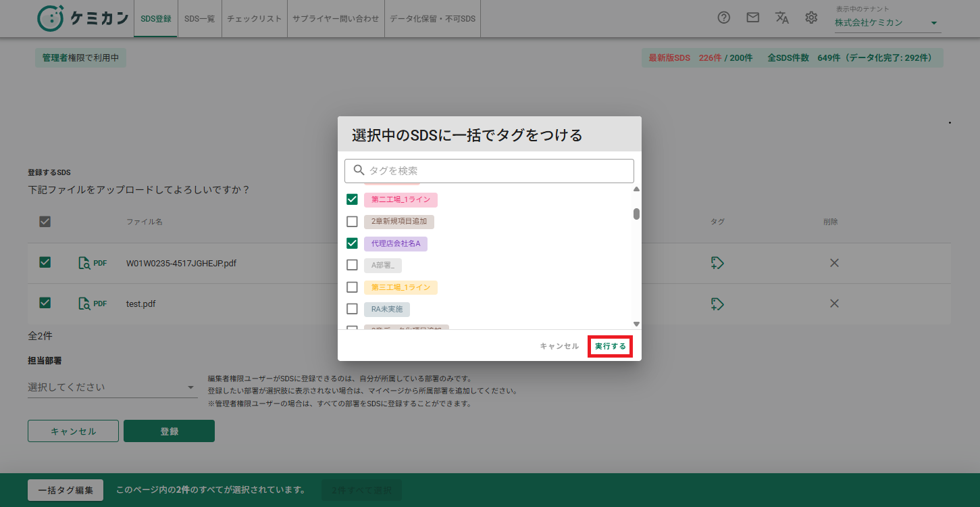Click the tag list scroll-down arrow
Screen dimensions: 980x507
tap(636, 324)
